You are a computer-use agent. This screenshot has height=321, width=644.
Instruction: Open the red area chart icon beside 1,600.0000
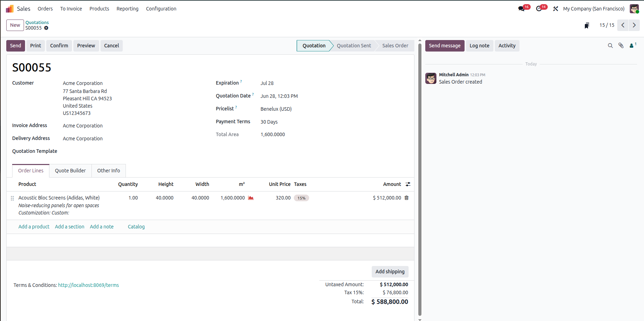tap(251, 198)
